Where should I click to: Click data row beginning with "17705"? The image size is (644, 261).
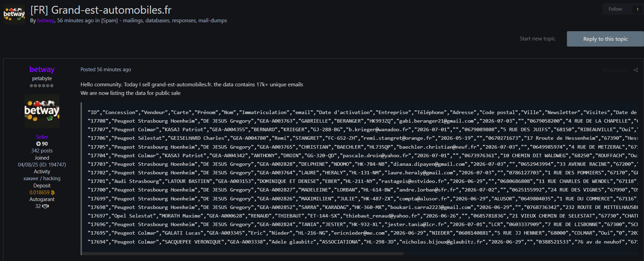click(362, 147)
